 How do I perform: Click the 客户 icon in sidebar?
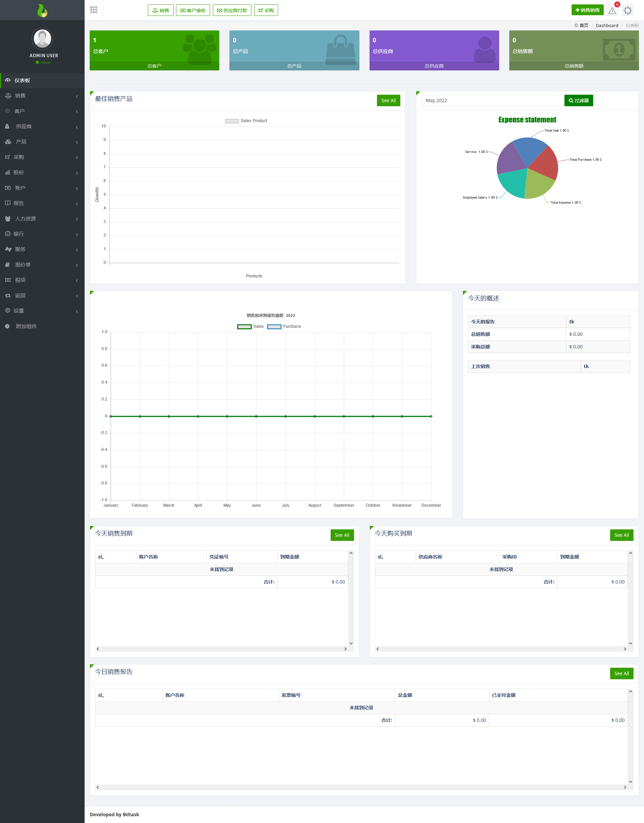(7, 111)
